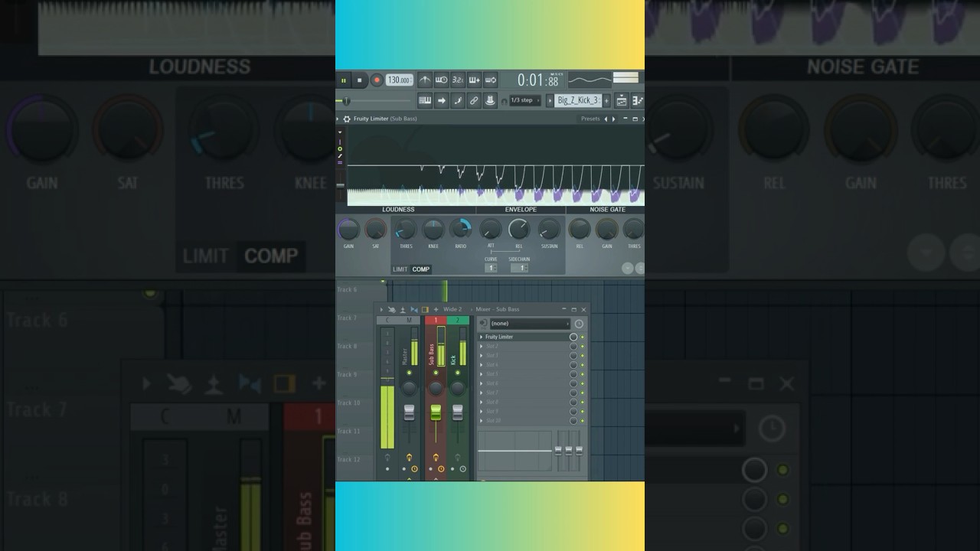
Task: Mute the Kick track green LED
Action: pos(458,373)
